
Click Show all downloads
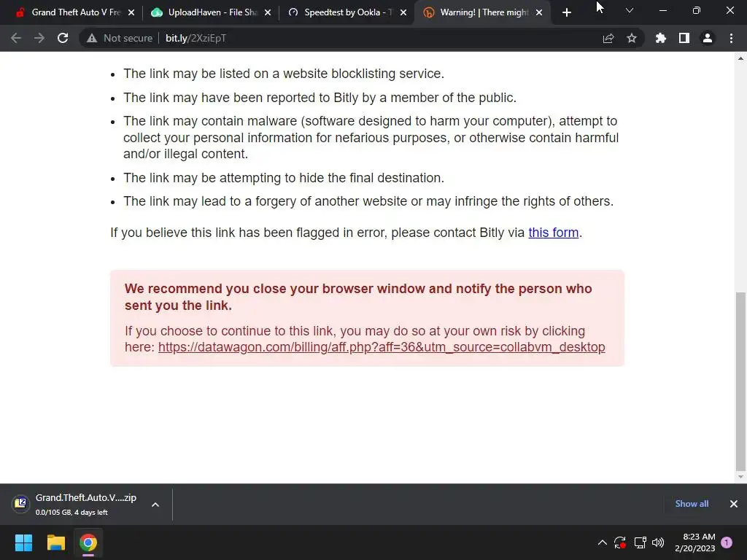point(692,504)
